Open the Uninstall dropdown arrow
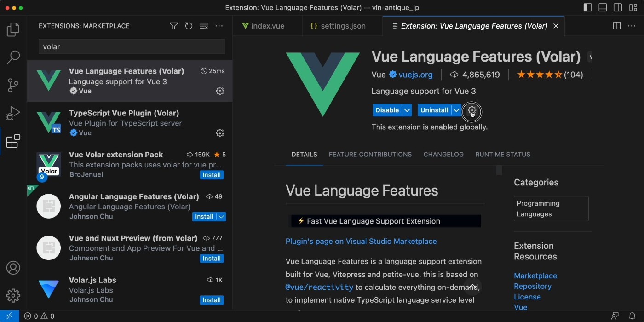The width and height of the screenshot is (644, 322). coord(456,110)
